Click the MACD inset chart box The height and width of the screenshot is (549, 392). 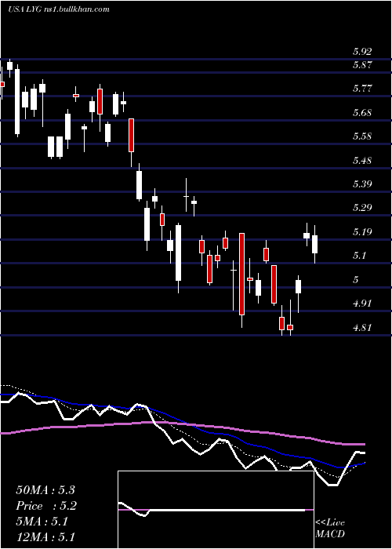pyautogui.click(x=216, y=510)
